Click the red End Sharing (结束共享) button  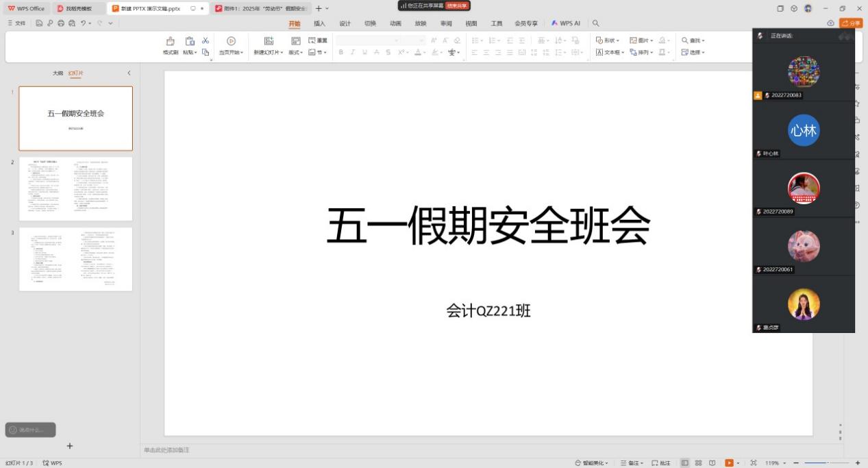[x=458, y=5]
